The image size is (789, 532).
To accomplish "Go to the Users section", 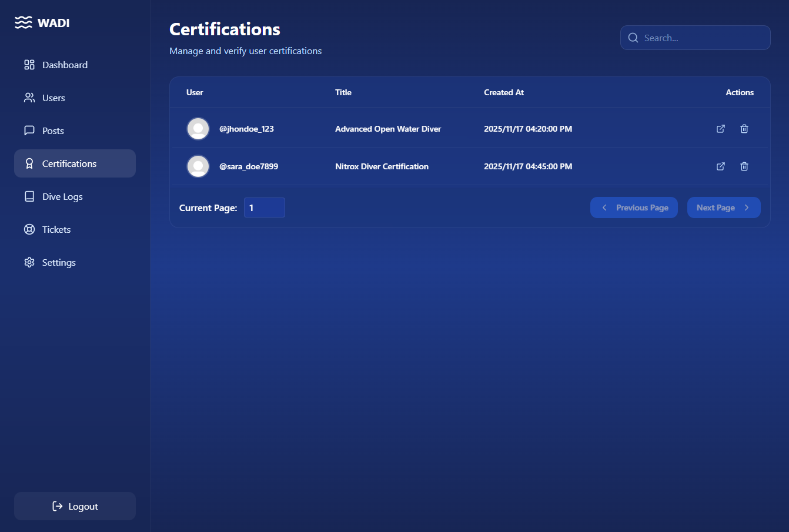I will pos(54,98).
